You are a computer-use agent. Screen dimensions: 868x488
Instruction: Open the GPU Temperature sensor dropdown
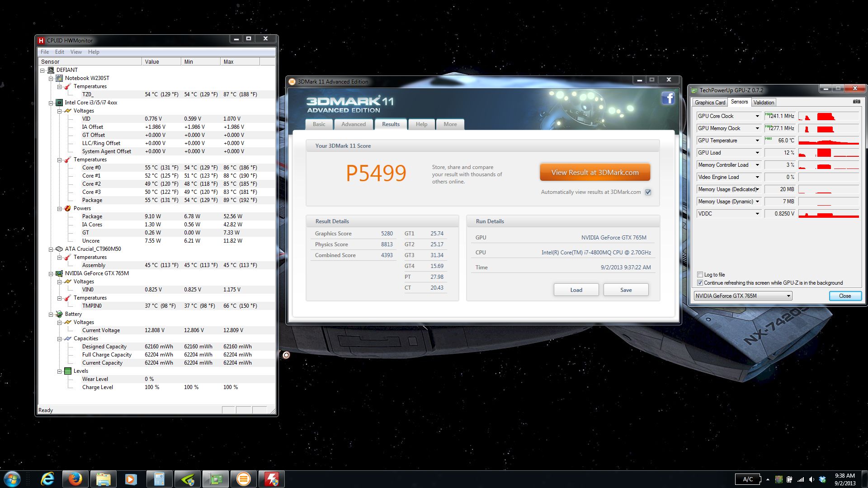(757, 141)
